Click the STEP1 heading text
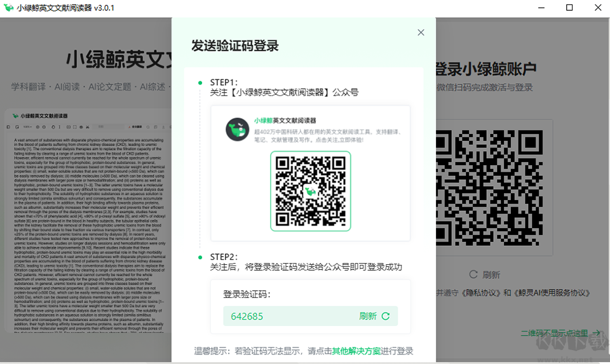This screenshot has width=610, height=364. 224,83
